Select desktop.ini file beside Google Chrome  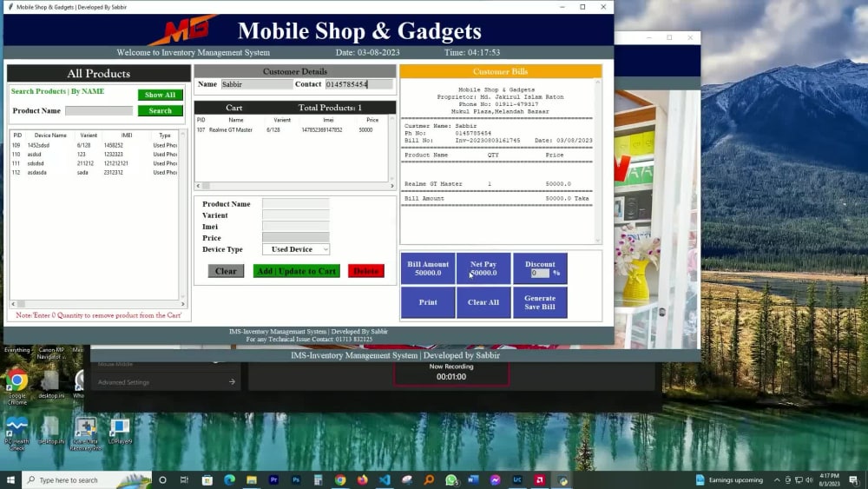click(51, 384)
